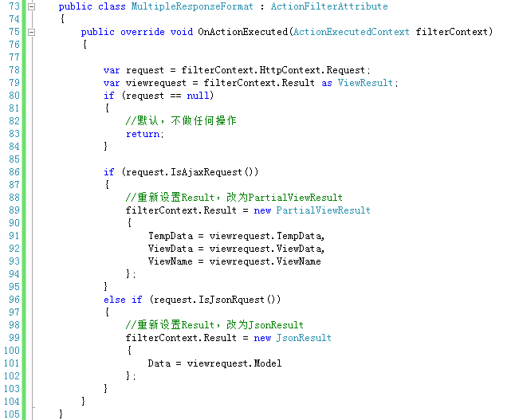Place cursor on ViewResult type name
The image size is (515, 420).
[x=365, y=83]
